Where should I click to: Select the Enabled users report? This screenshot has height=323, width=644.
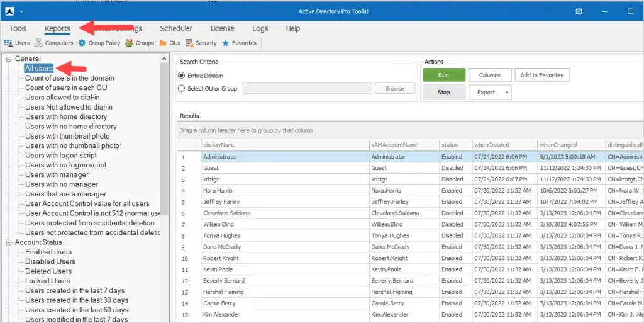[x=48, y=252]
